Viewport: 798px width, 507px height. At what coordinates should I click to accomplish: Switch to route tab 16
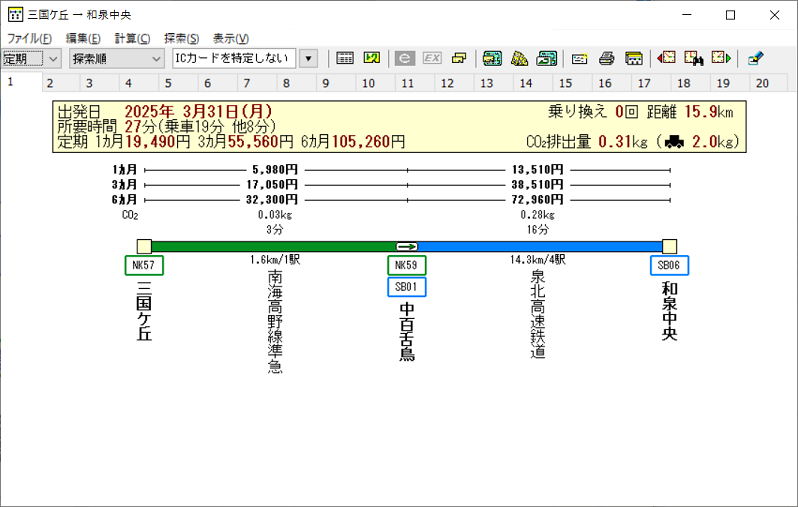click(612, 83)
